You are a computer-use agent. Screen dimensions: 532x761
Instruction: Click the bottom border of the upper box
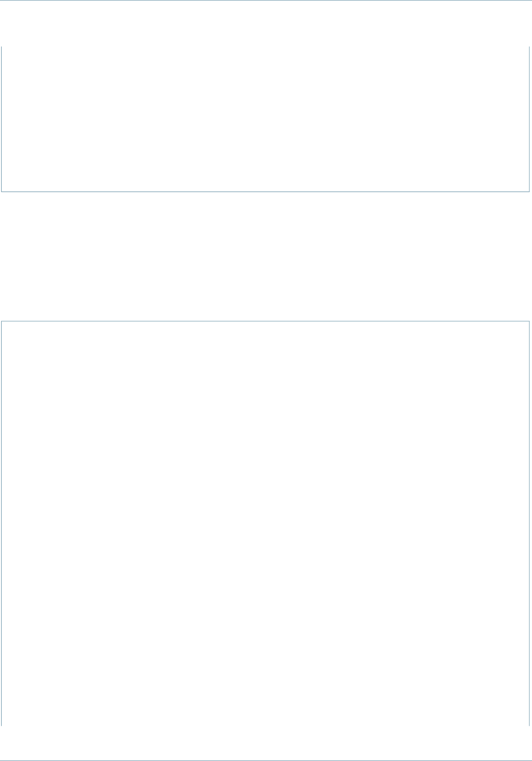pos(265,191)
